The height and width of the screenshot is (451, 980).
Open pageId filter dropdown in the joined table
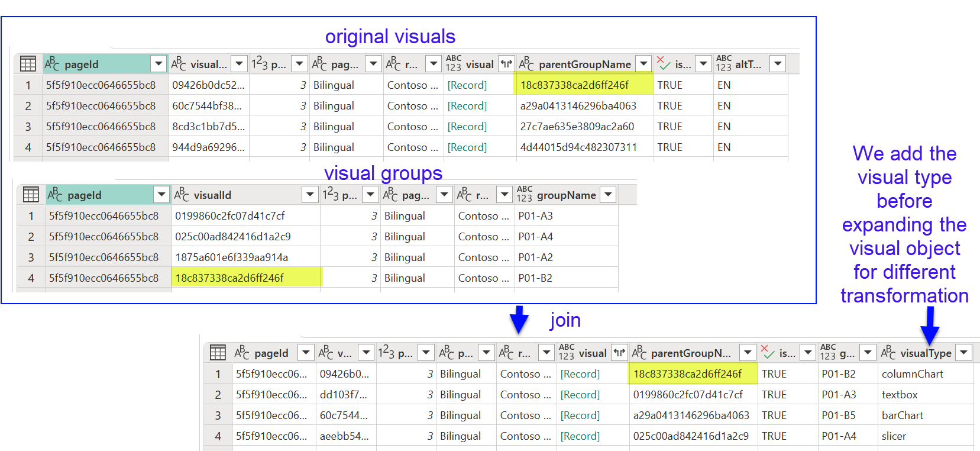tap(305, 353)
